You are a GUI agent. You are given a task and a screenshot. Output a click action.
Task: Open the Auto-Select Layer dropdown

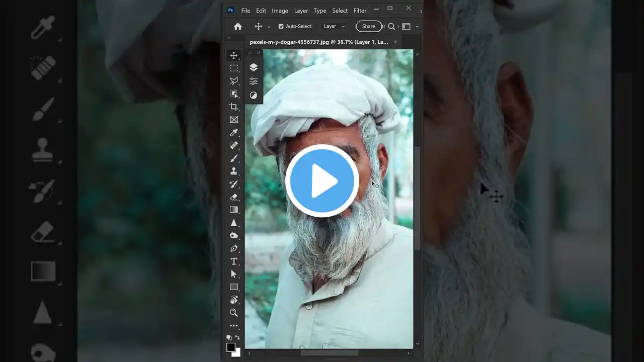[333, 26]
